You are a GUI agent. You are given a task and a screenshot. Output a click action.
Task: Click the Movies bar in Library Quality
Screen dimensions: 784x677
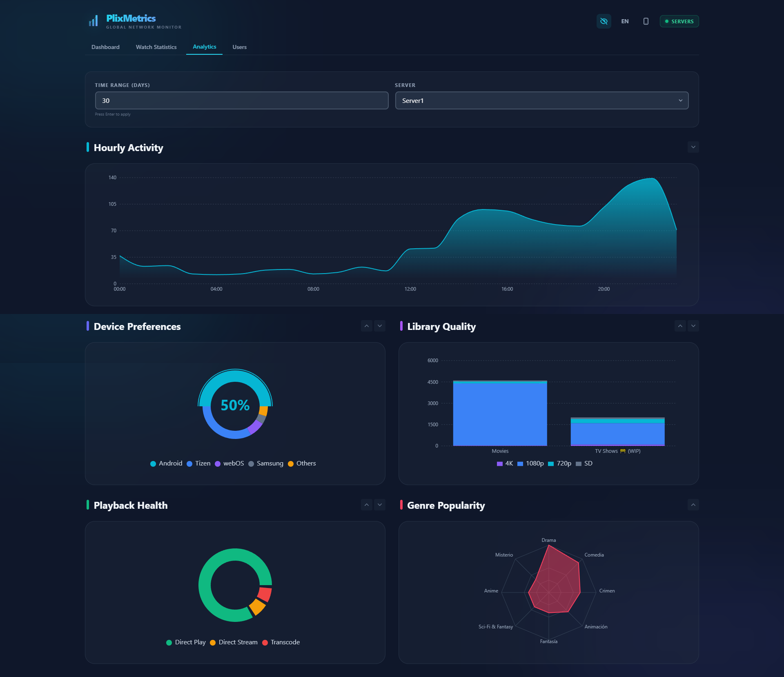[x=500, y=413]
